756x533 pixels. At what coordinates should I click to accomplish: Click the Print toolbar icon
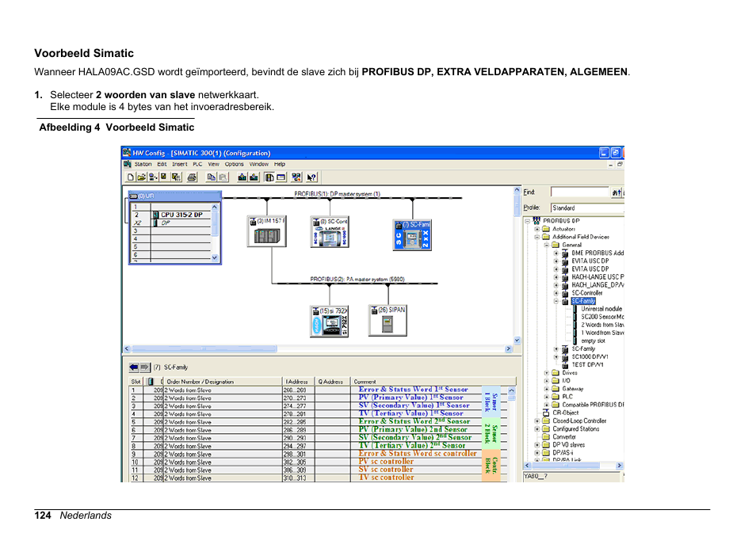pyautogui.click(x=193, y=177)
